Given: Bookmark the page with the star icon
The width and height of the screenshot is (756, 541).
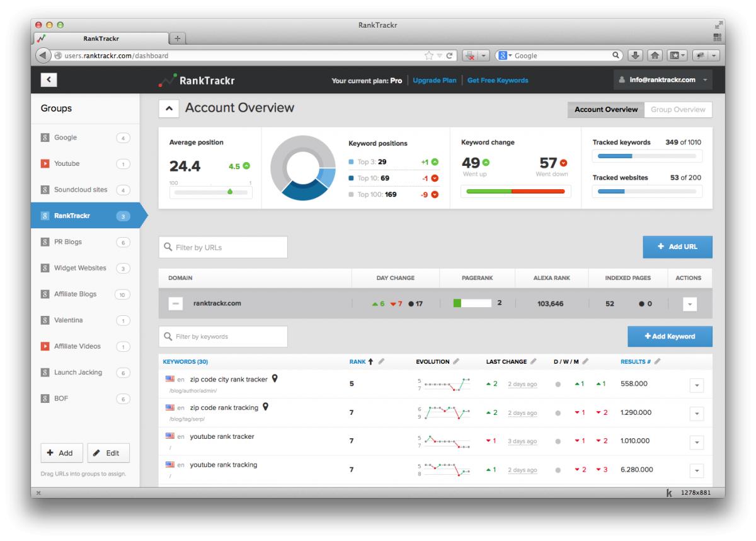Looking at the screenshot, I should pos(430,55).
